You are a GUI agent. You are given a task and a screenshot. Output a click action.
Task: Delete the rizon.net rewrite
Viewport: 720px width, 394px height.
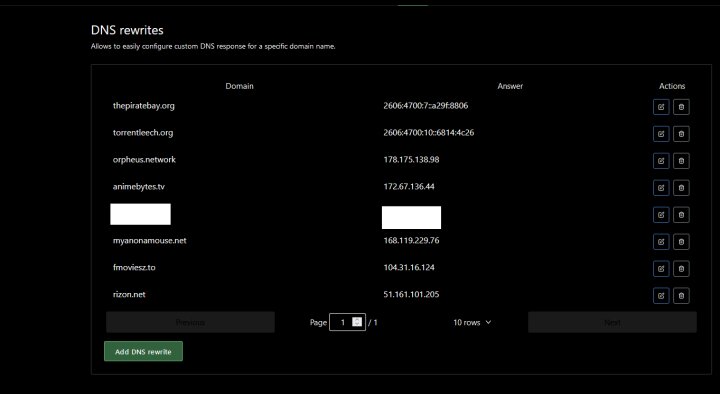pyautogui.click(x=681, y=296)
